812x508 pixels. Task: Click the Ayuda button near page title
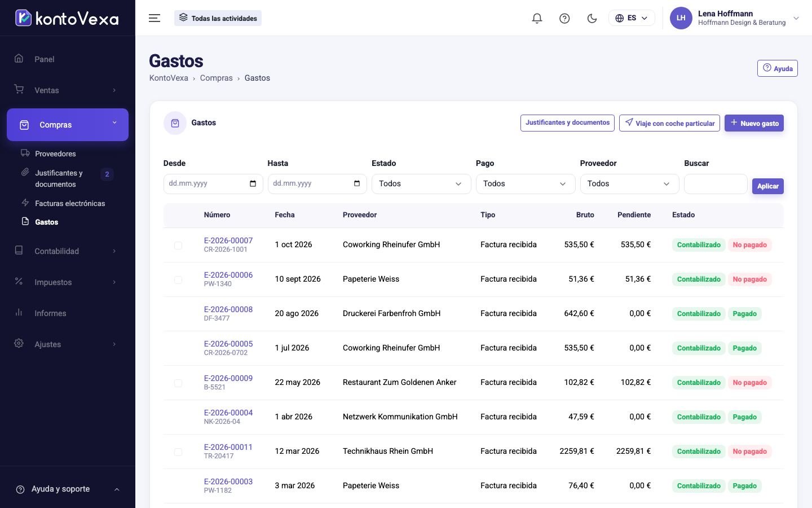coord(777,68)
